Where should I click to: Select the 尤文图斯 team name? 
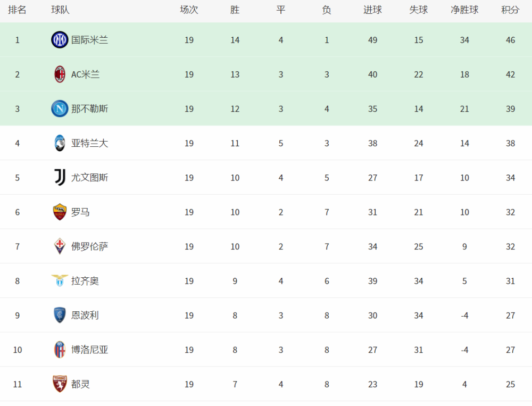coord(89,178)
